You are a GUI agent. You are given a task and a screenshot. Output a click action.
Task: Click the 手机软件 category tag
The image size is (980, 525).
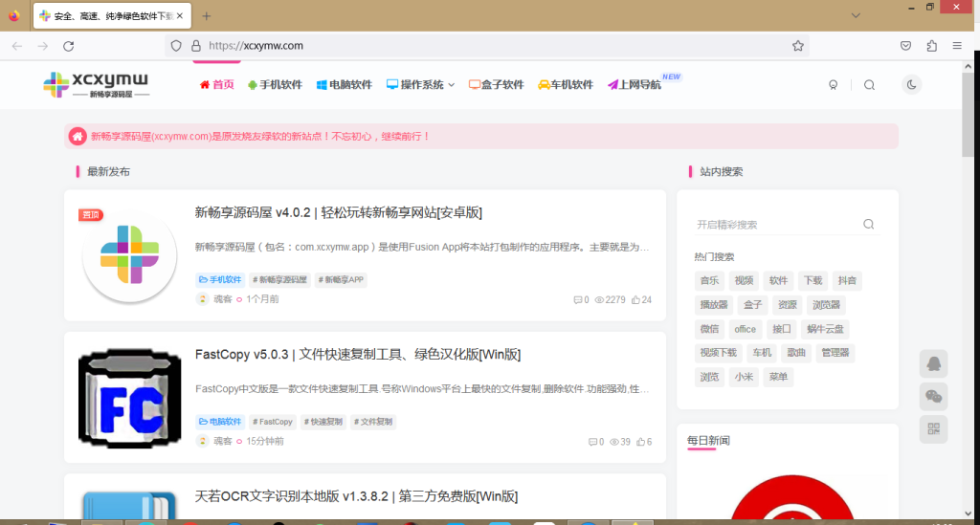pos(219,279)
